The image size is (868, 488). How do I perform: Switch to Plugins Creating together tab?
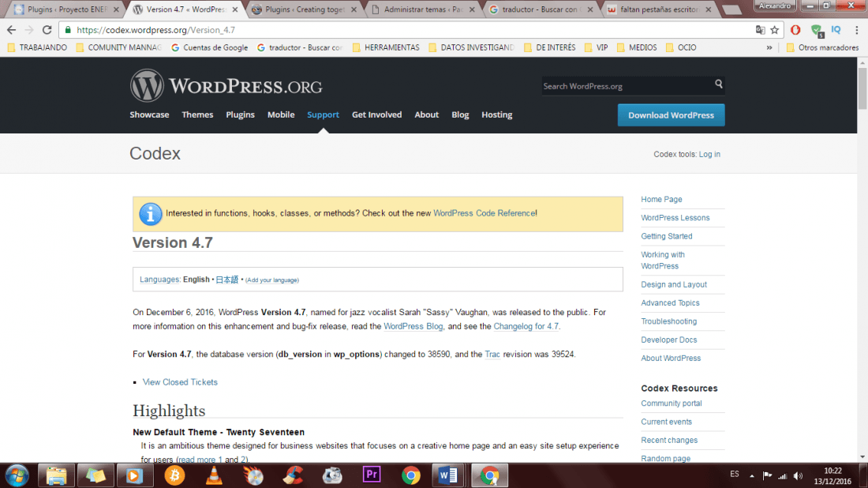303,9
